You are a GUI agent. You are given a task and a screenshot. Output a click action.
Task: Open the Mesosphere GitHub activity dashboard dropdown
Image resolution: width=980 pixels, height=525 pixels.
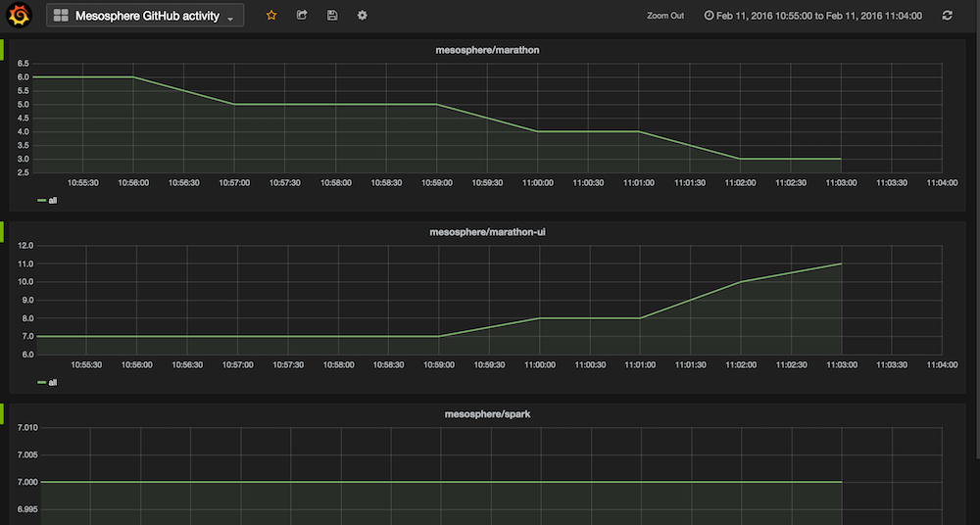click(x=145, y=16)
